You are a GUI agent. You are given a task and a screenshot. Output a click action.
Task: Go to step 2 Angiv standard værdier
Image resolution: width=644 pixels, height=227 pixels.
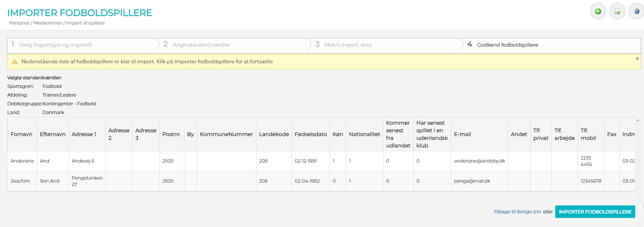(x=201, y=45)
